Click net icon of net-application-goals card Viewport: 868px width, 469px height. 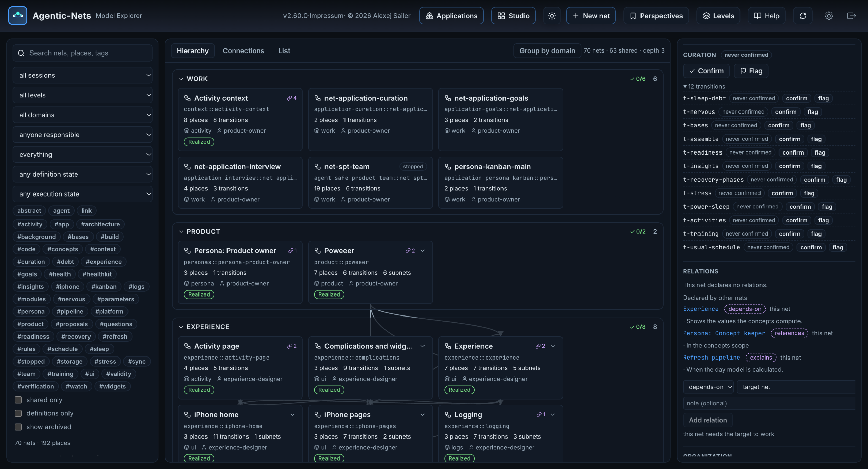click(x=448, y=98)
